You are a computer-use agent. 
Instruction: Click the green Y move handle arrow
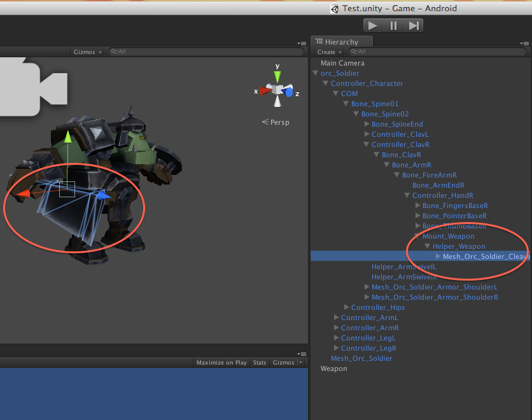pos(67,137)
